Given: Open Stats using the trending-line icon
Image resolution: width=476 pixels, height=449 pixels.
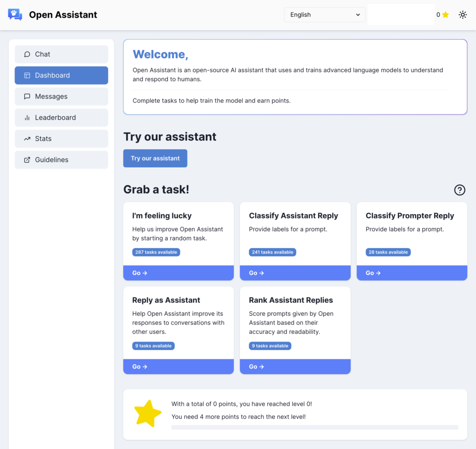Looking at the screenshot, I should point(27,139).
